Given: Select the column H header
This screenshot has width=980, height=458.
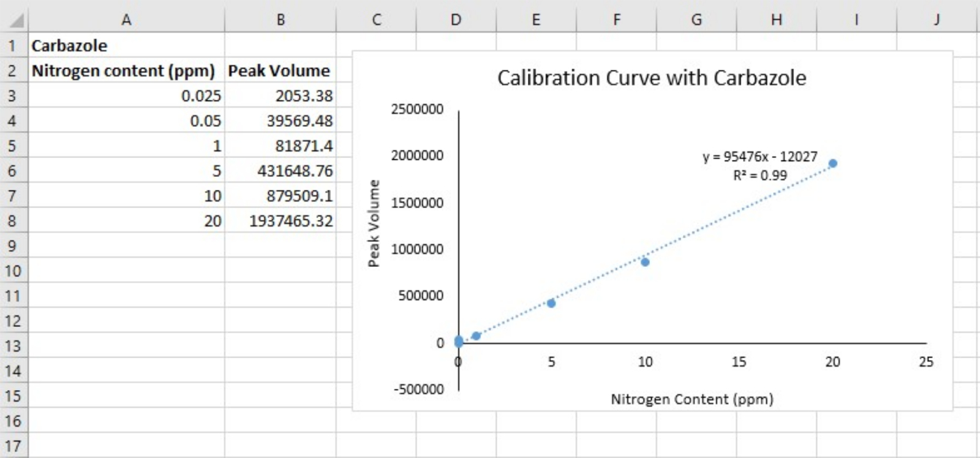Looking at the screenshot, I should tap(776, 20).
